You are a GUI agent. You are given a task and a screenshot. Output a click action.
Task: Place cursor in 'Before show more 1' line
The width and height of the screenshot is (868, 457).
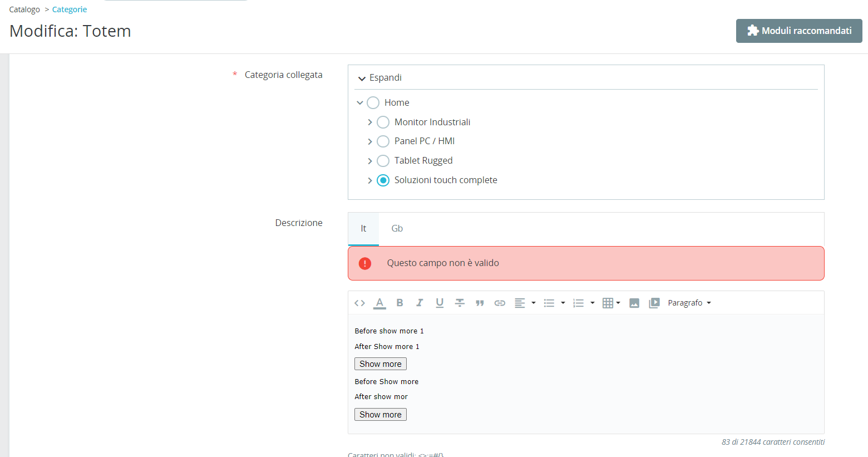click(x=389, y=331)
